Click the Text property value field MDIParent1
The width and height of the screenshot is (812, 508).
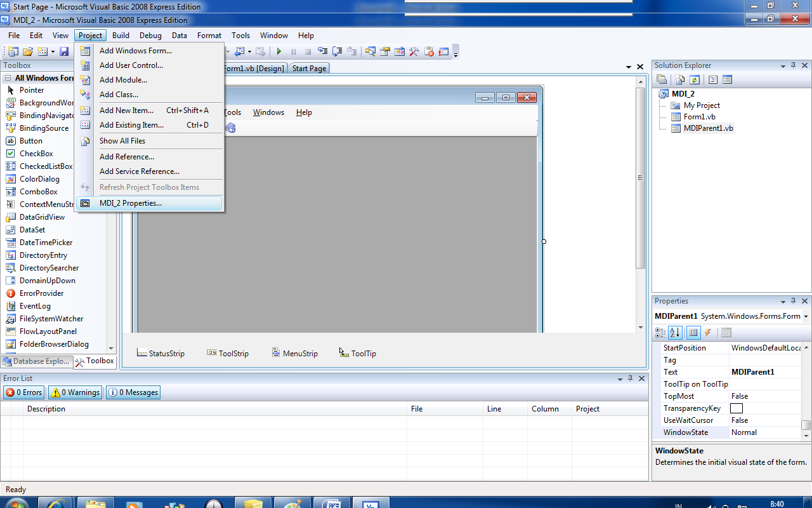764,372
